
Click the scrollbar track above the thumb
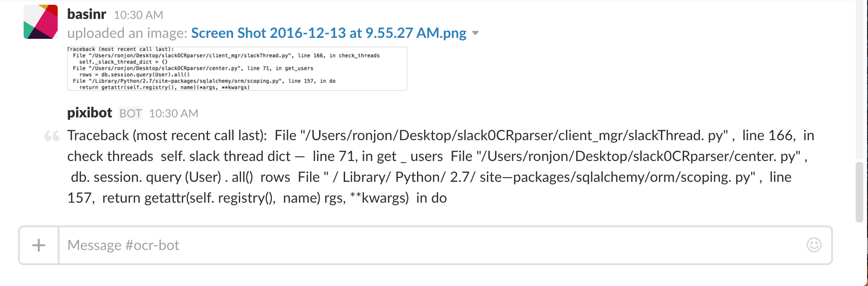tap(860, 80)
